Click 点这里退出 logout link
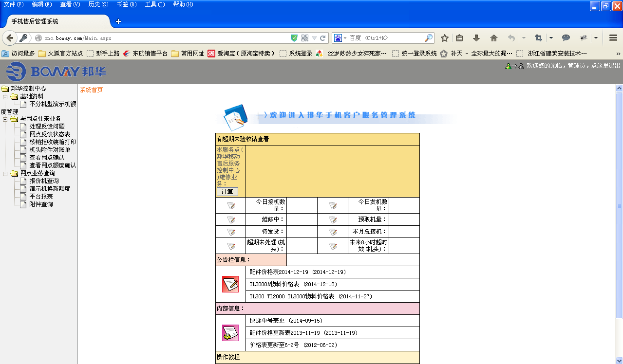Screen dimensions: 623x364 (x=605, y=66)
